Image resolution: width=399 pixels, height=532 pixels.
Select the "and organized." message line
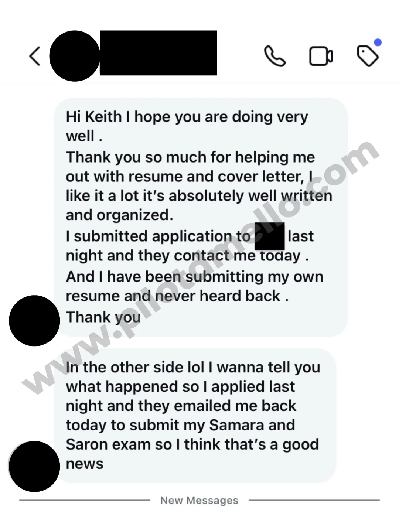pos(119,215)
